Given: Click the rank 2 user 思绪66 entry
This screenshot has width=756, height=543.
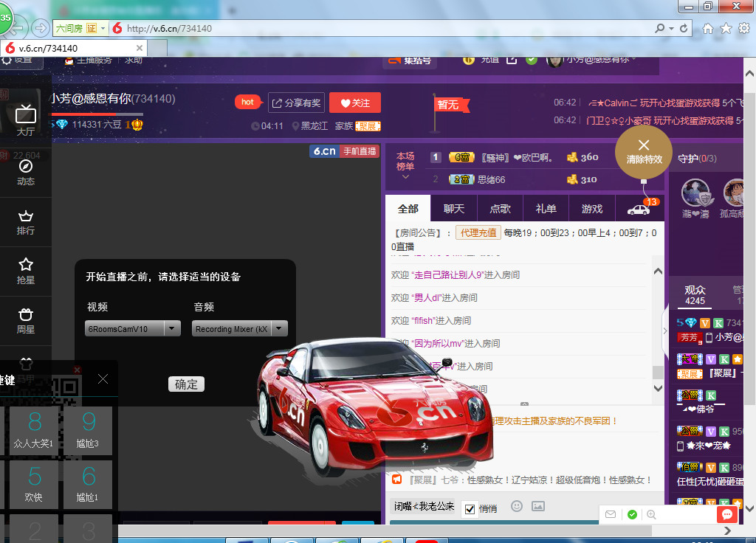Looking at the screenshot, I should 491,180.
